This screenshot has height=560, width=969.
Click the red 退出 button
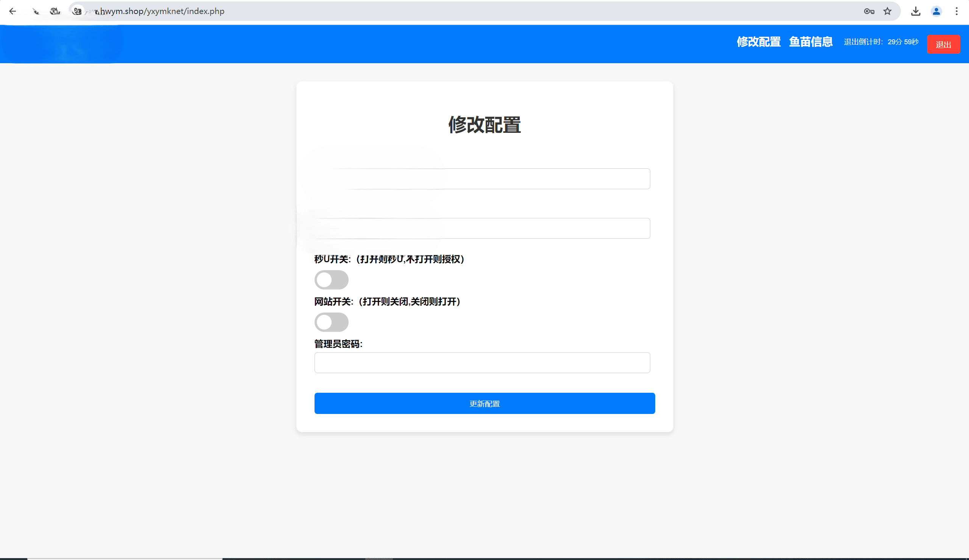[943, 45]
